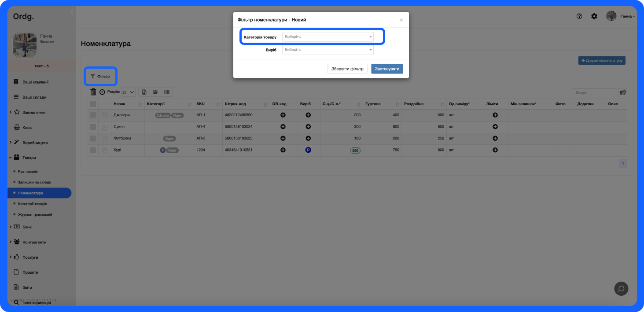Go to Категорії товарів in sidebar

tap(33, 204)
